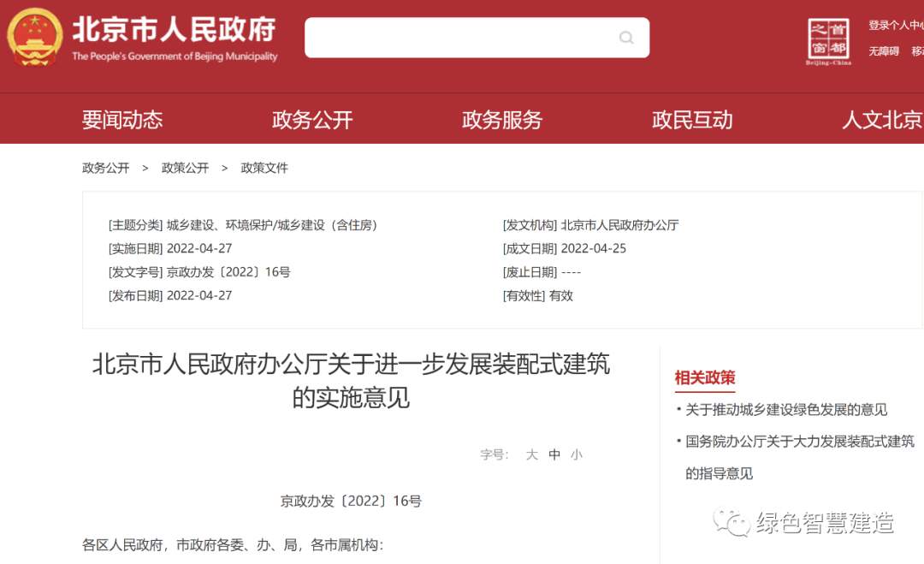Click the Beijing government emblem logo
The image size is (924, 564).
click(34, 38)
